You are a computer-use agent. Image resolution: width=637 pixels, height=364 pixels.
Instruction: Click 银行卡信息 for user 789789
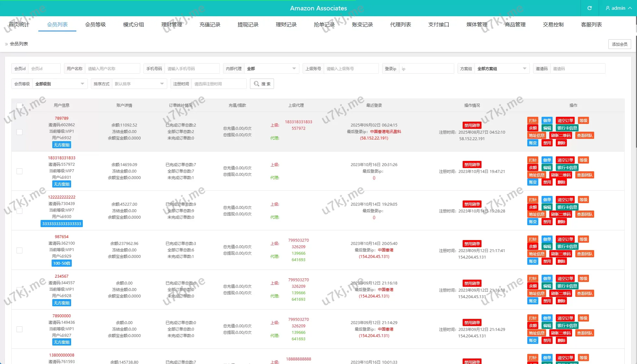click(567, 128)
